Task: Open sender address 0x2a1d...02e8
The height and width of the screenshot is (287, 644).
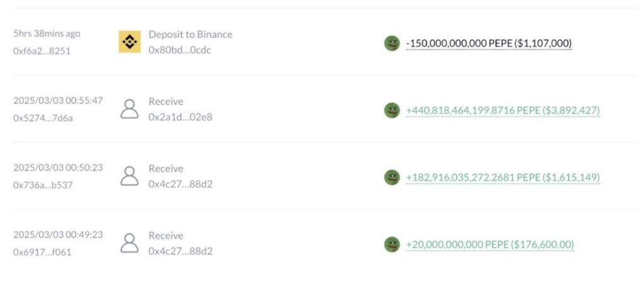Action: 180,117
